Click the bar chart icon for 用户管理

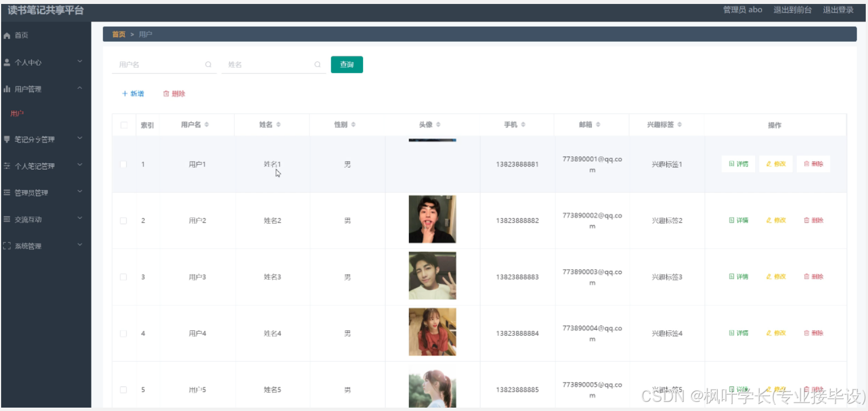pyautogui.click(x=7, y=89)
